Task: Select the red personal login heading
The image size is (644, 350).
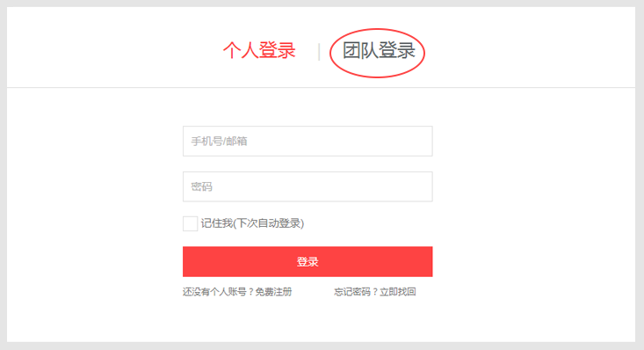Action: point(259,51)
